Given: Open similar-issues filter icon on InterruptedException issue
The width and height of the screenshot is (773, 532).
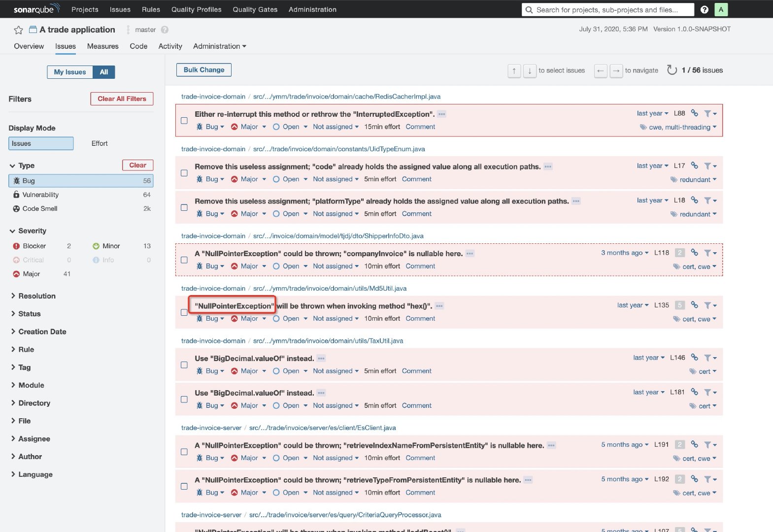Looking at the screenshot, I should 710,113.
